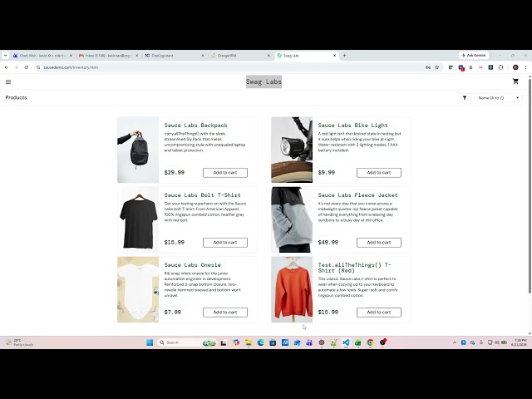Image resolution: width=532 pixels, height=399 pixels.
Task: Click the extension with red badge
Action: pos(461,67)
